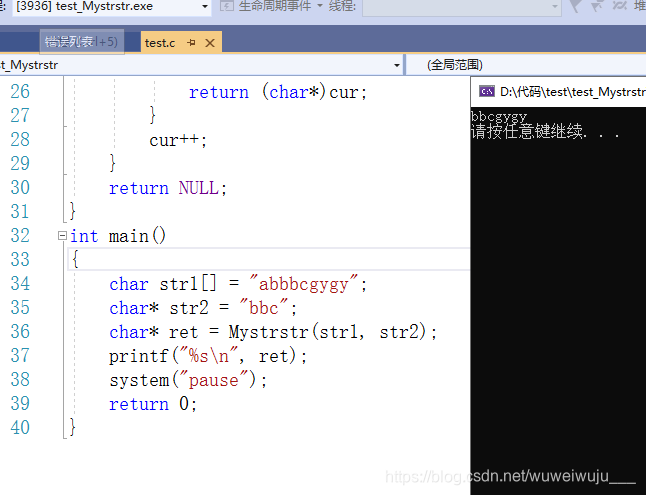
Task: Open the (全局范围) scope dropdown
Action: click(x=526, y=65)
